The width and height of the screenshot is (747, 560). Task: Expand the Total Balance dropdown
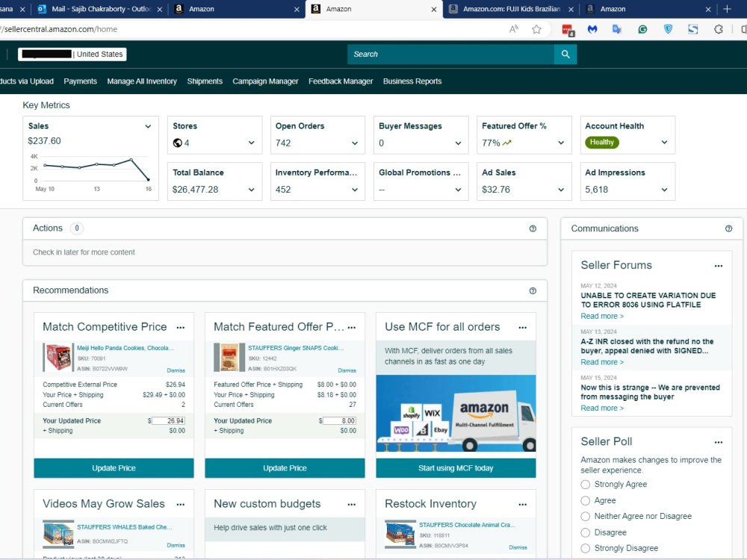pos(251,190)
